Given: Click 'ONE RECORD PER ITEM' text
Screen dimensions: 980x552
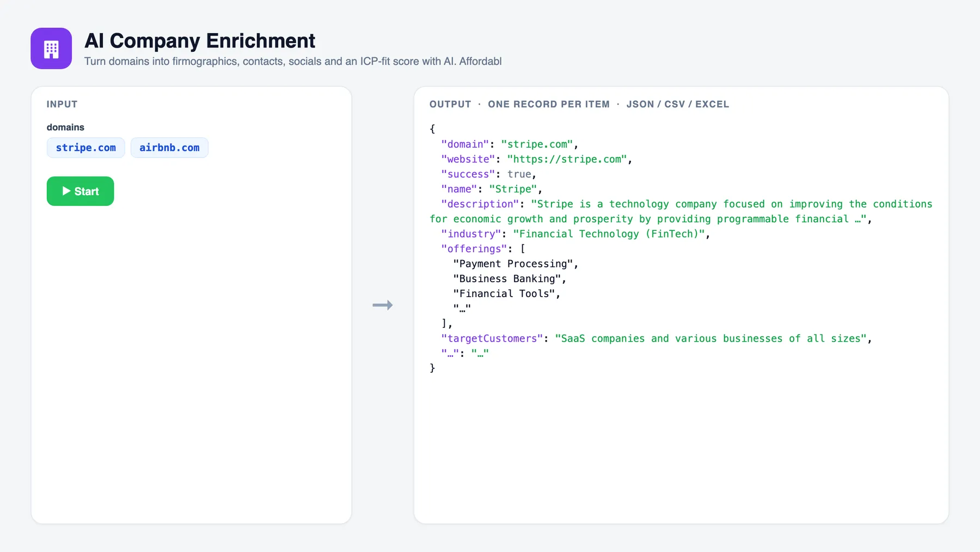Looking at the screenshot, I should click(x=549, y=104).
